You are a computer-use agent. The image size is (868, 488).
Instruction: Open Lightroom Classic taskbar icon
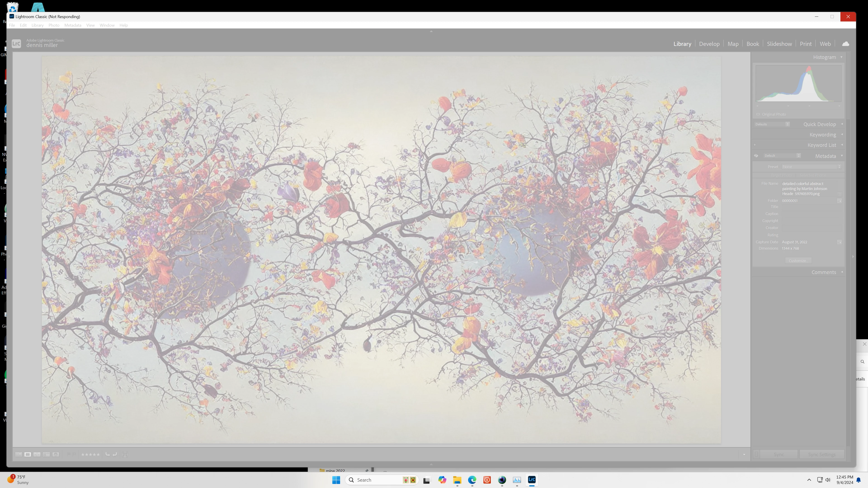(532, 480)
